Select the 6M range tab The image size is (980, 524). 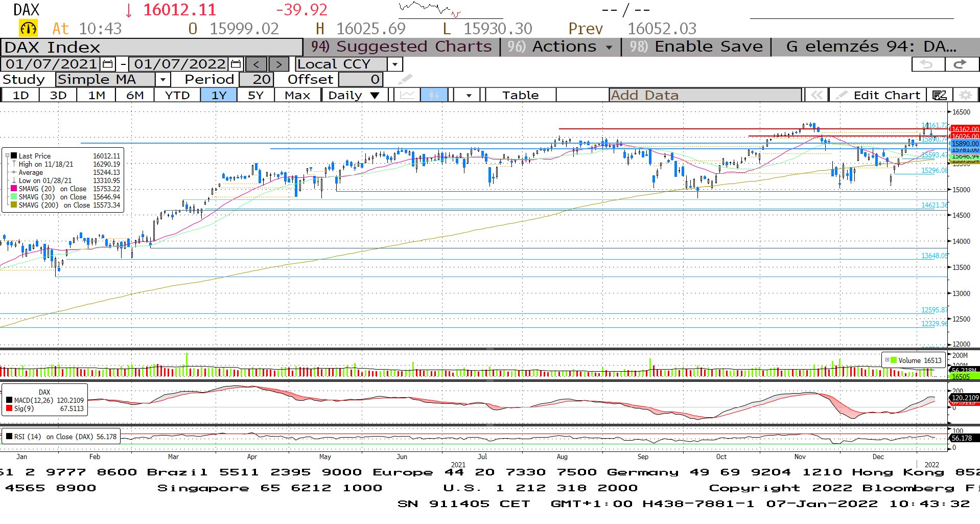(135, 95)
